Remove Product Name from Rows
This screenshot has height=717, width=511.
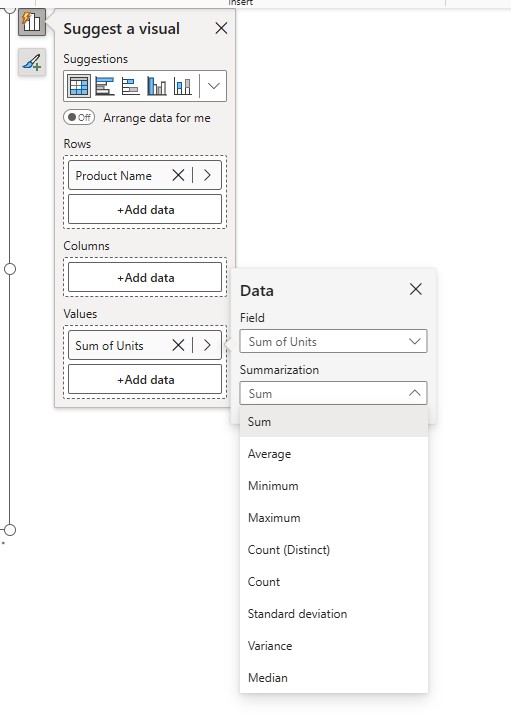[178, 175]
